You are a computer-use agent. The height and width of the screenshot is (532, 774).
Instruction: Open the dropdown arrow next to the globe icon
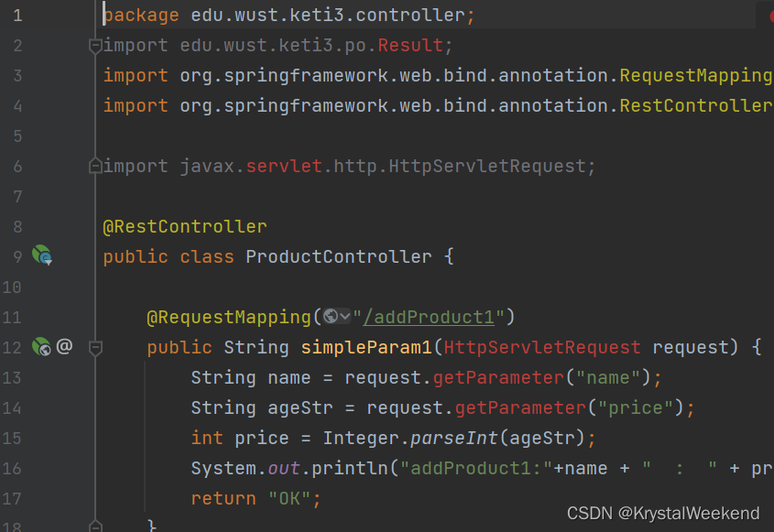point(345,316)
